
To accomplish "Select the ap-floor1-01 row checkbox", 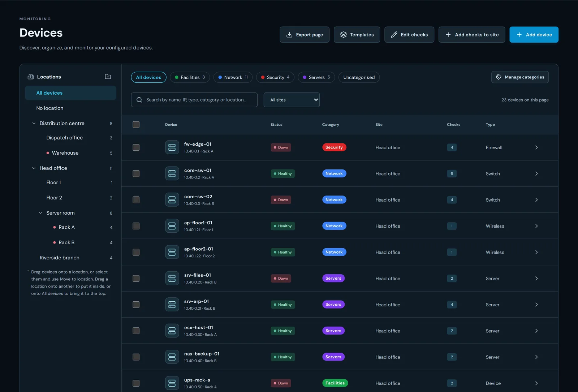I will [x=136, y=226].
